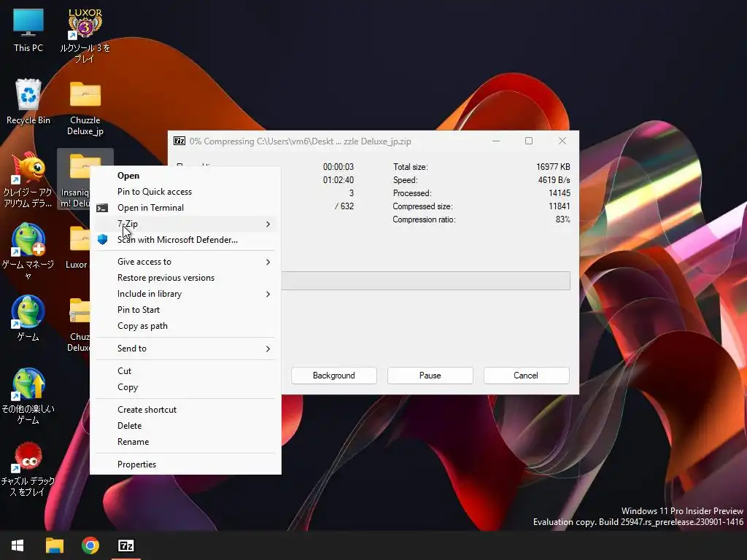
Task: Choose Copy as path
Action: [185, 326]
